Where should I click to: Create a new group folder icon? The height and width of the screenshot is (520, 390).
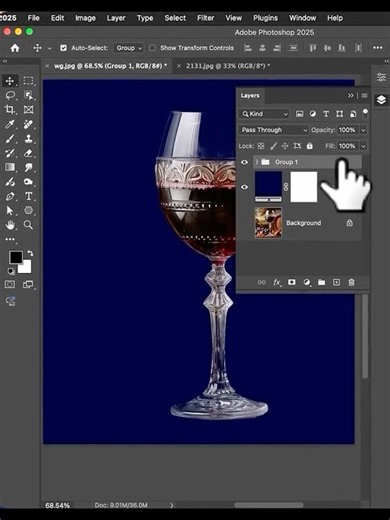[321, 282]
